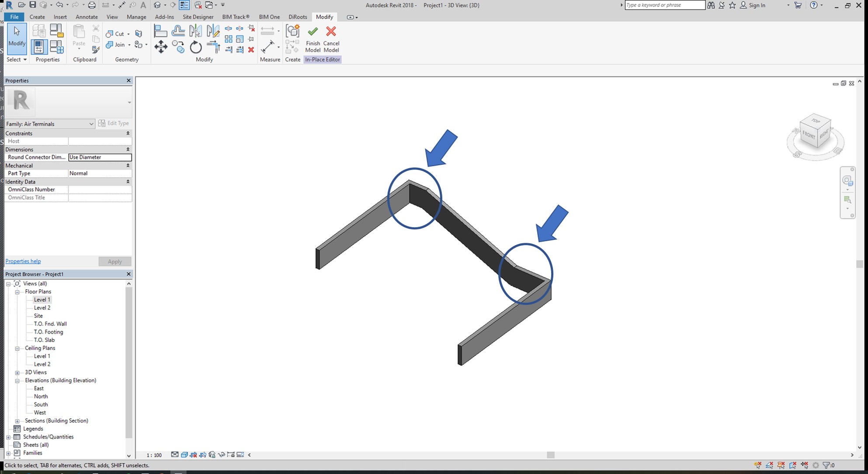Screen dimensions: 868x474
Task: Click the 1:100 scale control
Action: pyautogui.click(x=154, y=455)
